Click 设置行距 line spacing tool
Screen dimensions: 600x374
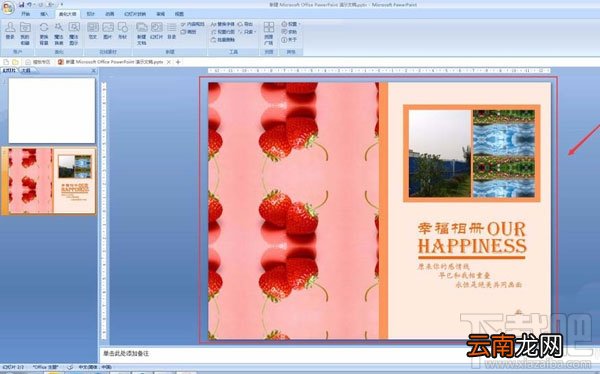[x=223, y=32]
